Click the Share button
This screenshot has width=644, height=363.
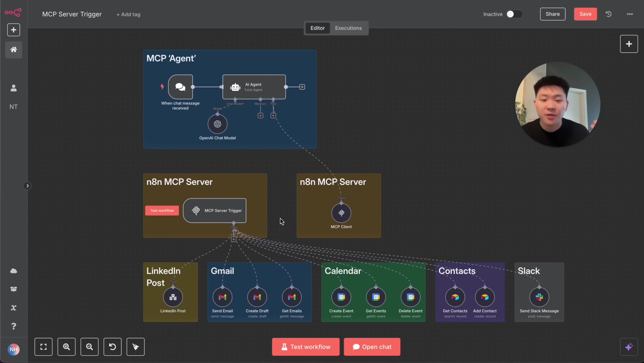click(552, 14)
